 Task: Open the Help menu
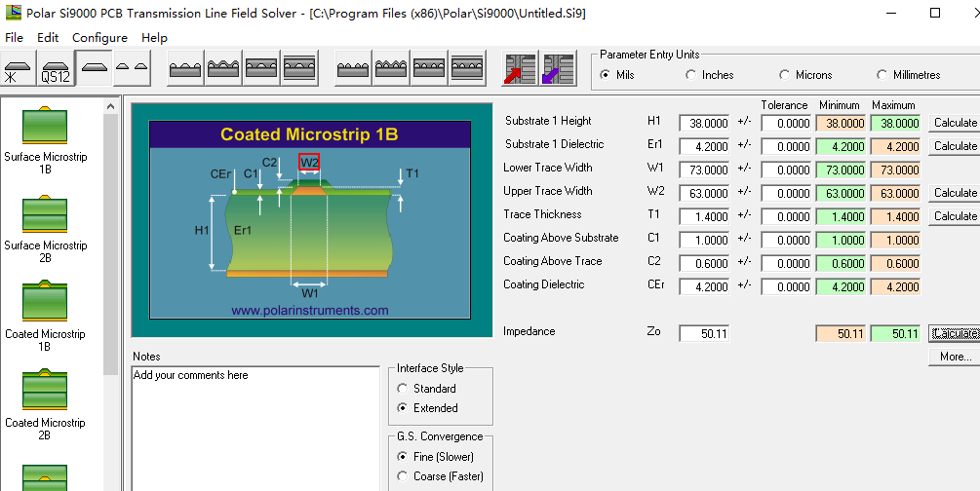pos(154,37)
